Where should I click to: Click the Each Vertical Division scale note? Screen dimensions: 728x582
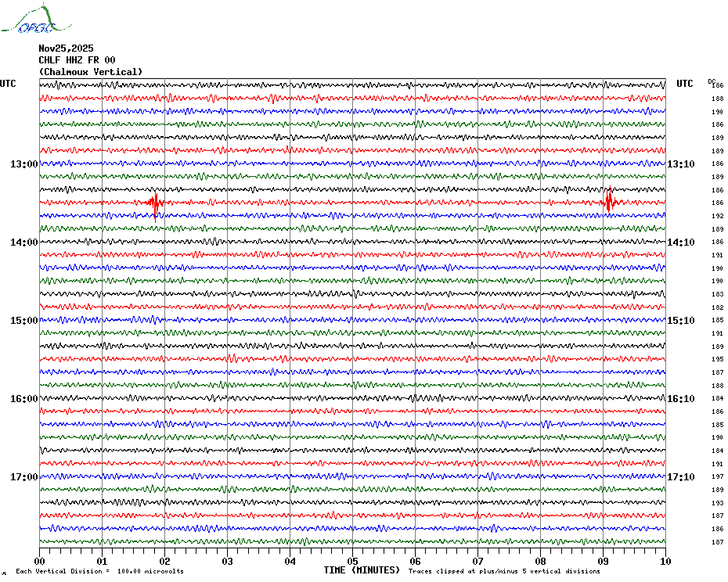tap(100, 571)
